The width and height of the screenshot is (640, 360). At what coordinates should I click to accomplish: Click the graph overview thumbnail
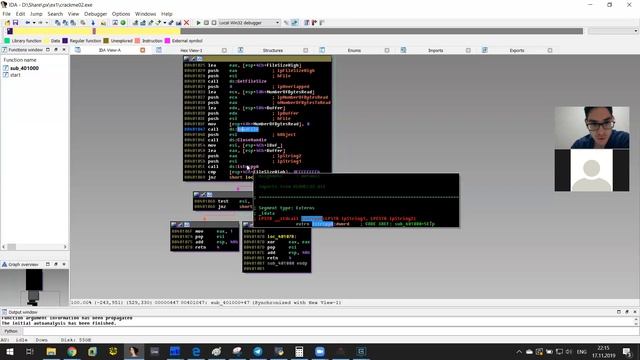tap(34, 287)
